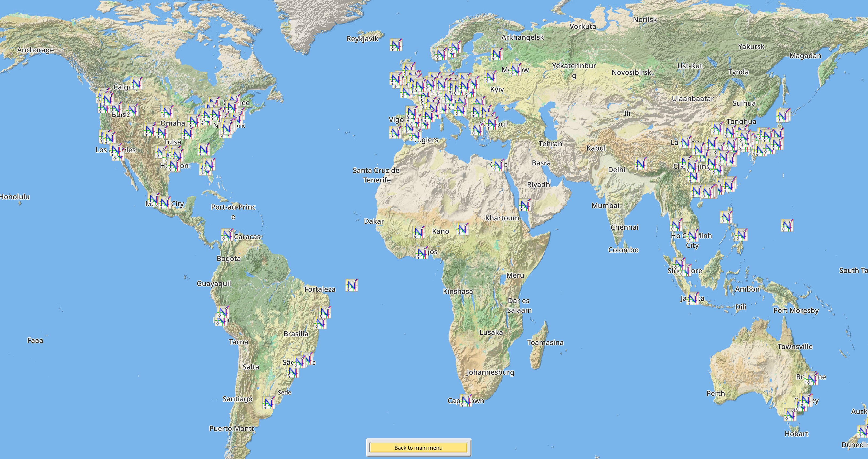
Task: Click the Novosibirsk city label
Action: (x=631, y=72)
